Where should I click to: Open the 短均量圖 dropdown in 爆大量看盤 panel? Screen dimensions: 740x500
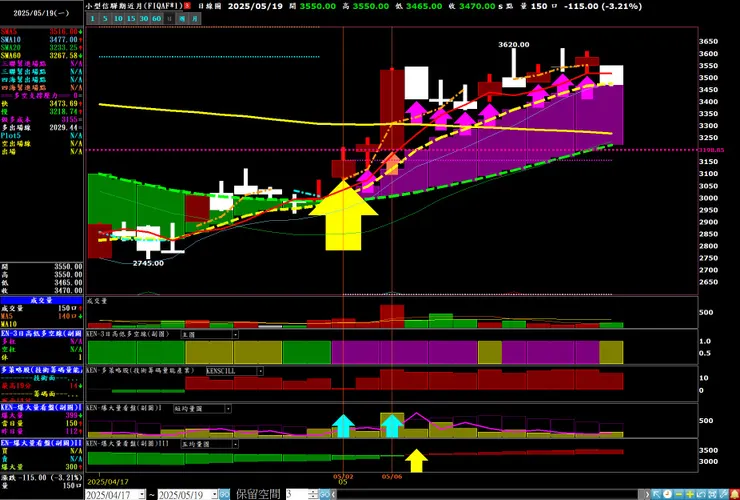coord(228,408)
